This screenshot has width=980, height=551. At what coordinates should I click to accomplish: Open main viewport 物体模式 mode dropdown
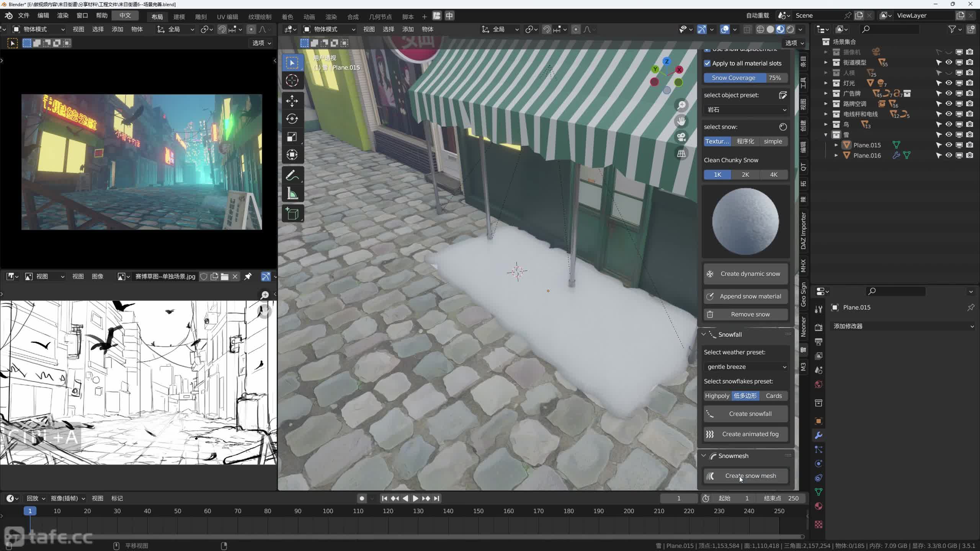[330, 29]
